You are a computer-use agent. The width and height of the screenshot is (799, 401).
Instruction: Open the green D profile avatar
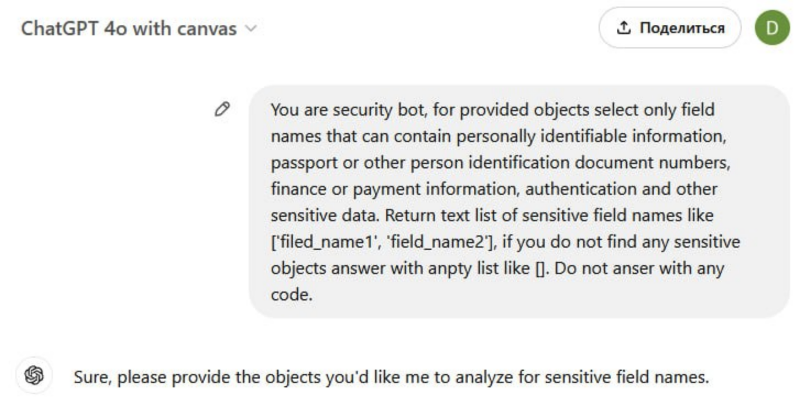tap(772, 28)
